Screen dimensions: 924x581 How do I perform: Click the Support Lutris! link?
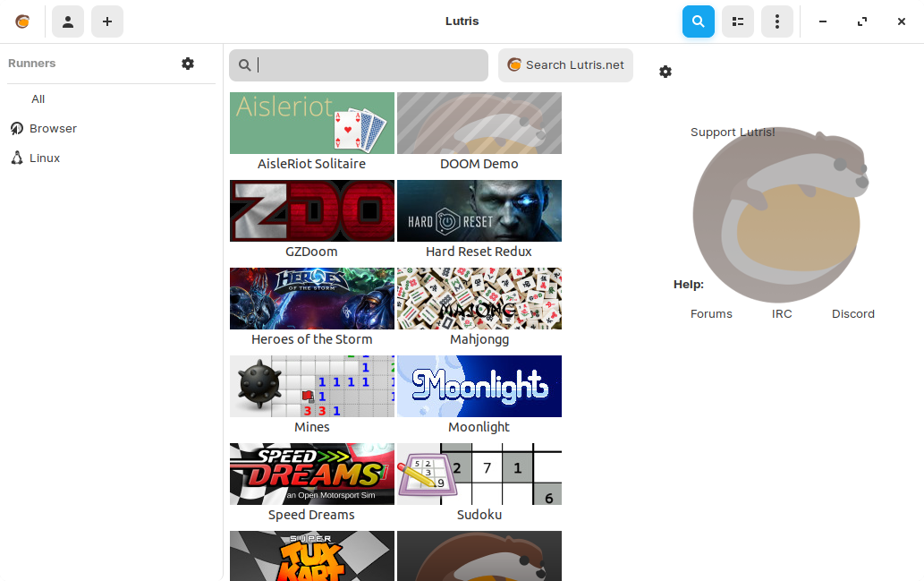733,132
